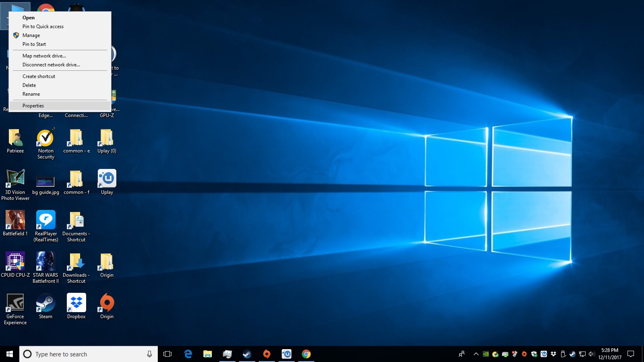644x362 pixels.
Task: Click Manage in the context menu
Action: click(x=60, y=35)
